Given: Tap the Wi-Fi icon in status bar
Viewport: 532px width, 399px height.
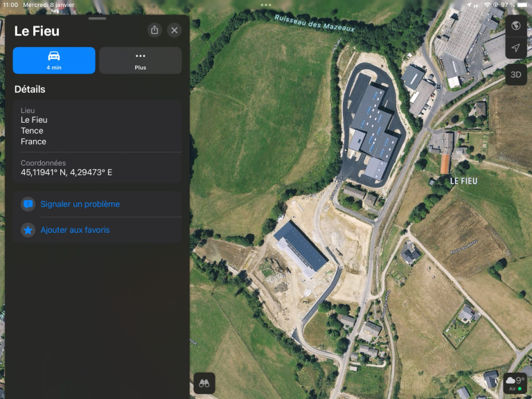Looking at the screenshot, I should [487, 5].
